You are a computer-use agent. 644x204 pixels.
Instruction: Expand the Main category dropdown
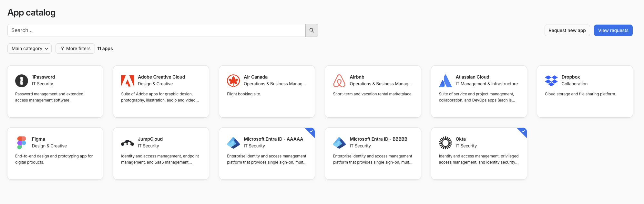(x=29, y=48)
